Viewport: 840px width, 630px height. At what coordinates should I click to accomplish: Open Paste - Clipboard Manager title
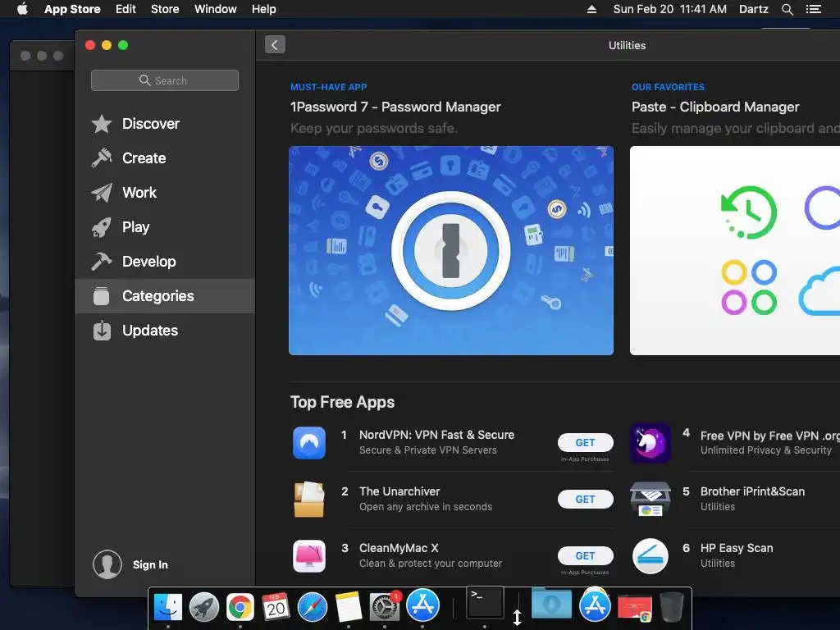pyautogui.click(x=715, y=107)
